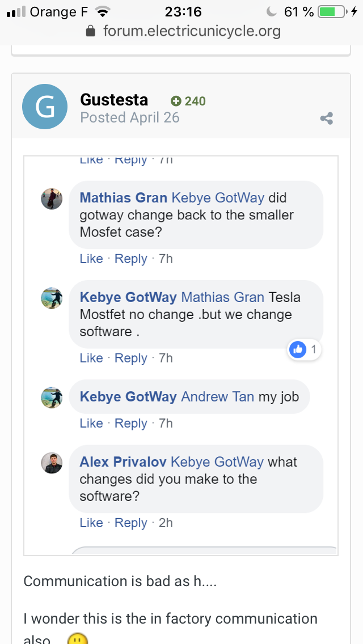Reply to Kebye GotWay's software change comment
The height and width of the screenshot is (644, 363).
coord(130,358)
